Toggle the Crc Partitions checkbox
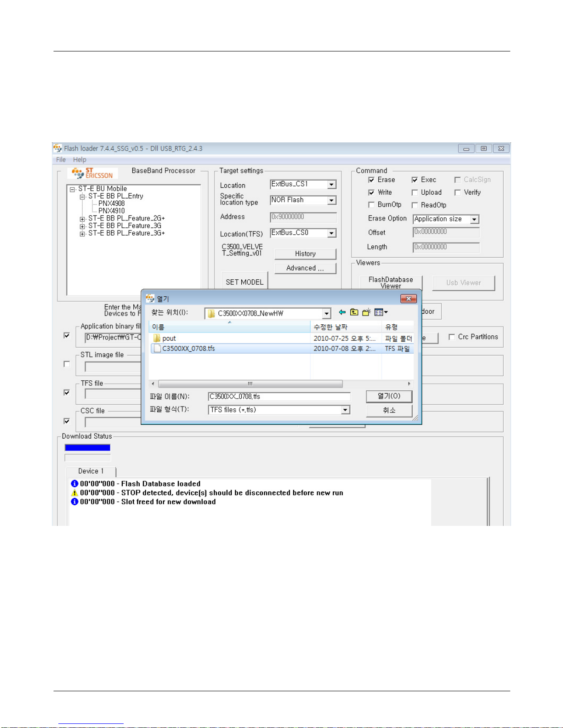This screenshot has height=728, width=563. (452, 337)
